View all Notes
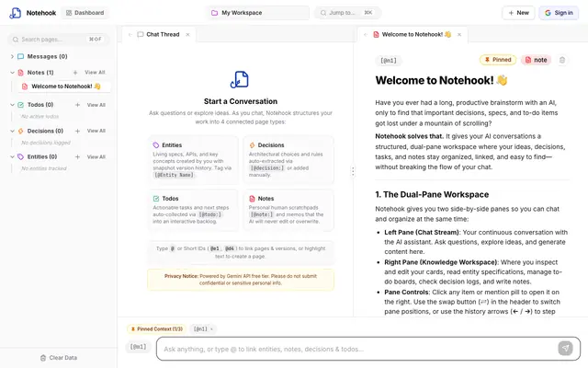588x368 pixels. (95, 73)
